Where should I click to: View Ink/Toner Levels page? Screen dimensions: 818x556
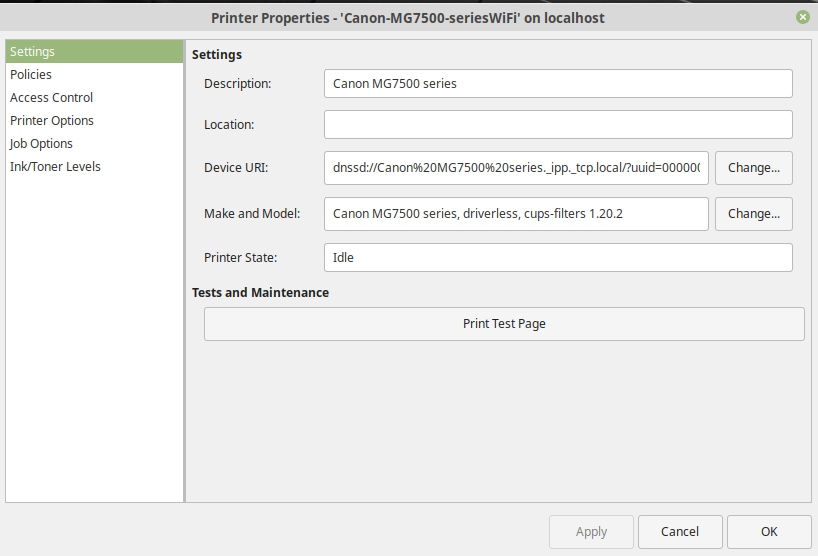(55, 167)
